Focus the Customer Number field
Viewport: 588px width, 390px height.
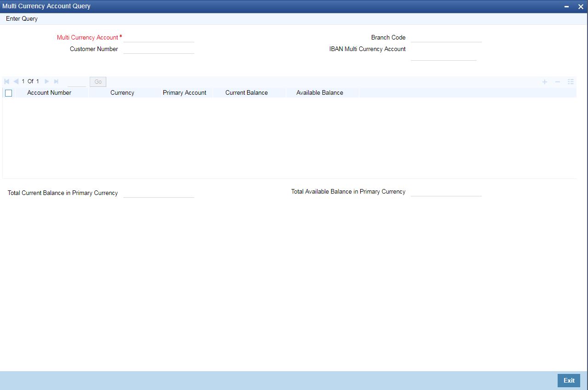pos(159,49)
